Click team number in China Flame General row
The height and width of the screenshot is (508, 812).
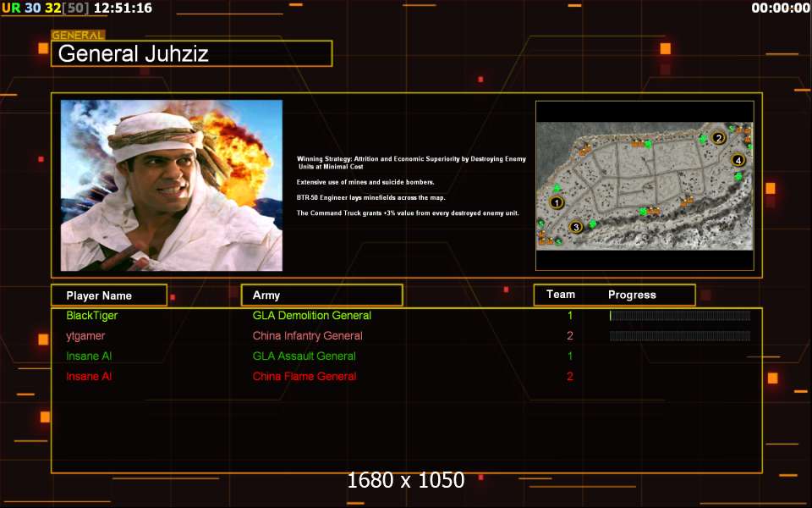click(570, 376)
